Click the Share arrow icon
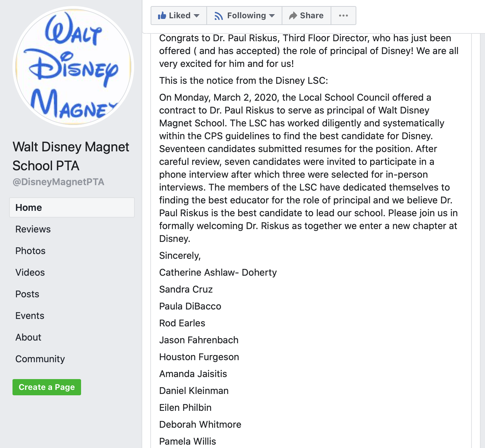This screenshot has width=485, height=448. coord(293,16)
